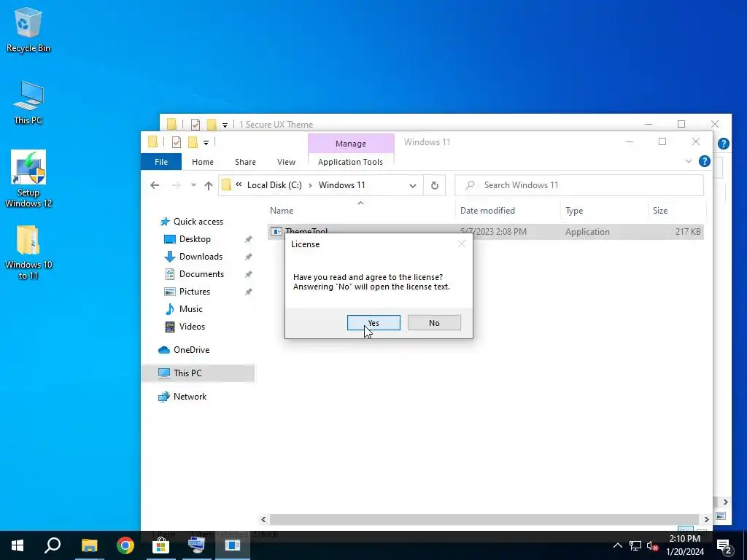
Task: Open taskbar Search
Action: tap(53, 545)
